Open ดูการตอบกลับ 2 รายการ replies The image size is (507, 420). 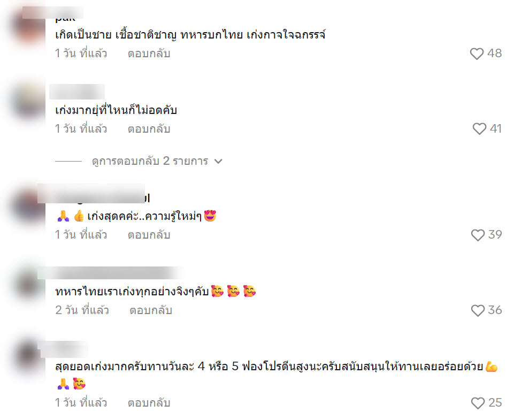150,161
